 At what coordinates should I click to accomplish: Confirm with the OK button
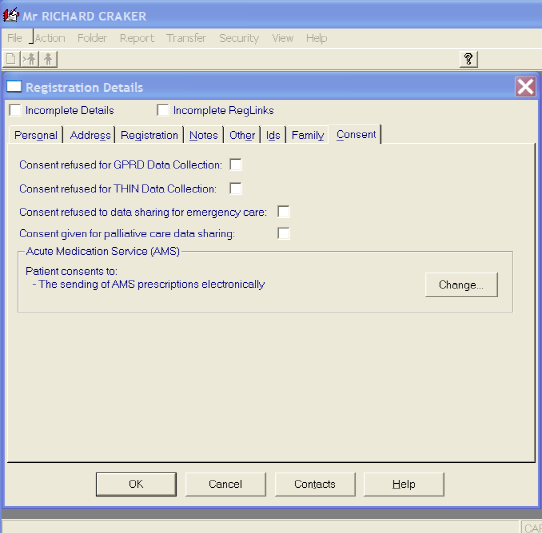coord(136,484)
